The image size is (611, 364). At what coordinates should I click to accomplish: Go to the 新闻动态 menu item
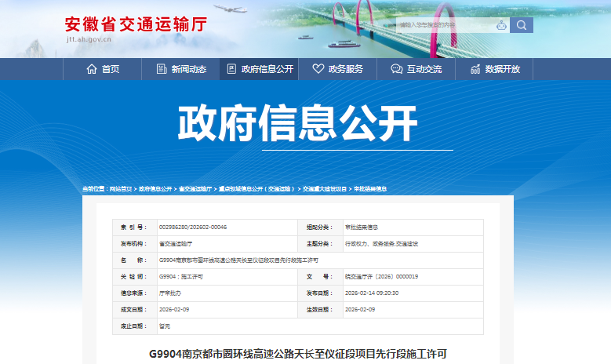pyautogui.click(x=189, y=69)
